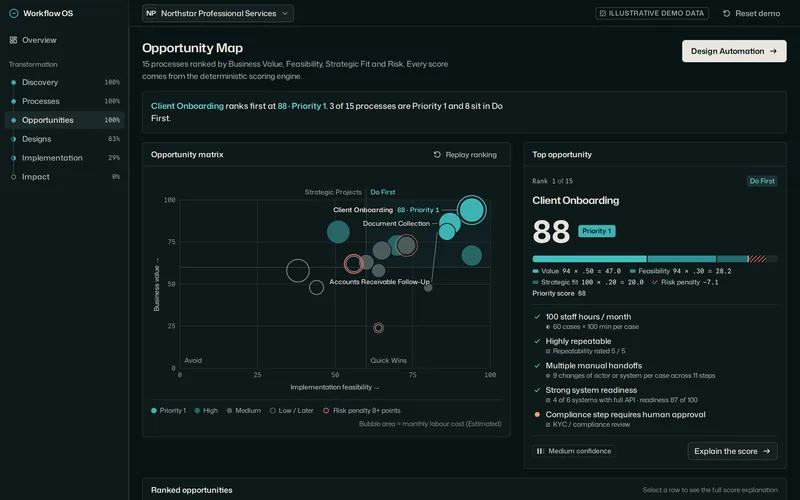The width and height of the screenshot is (800, 500).
Task: Click the Do First quadrant label
Action: pyautogui.click(x=383, y=192)
